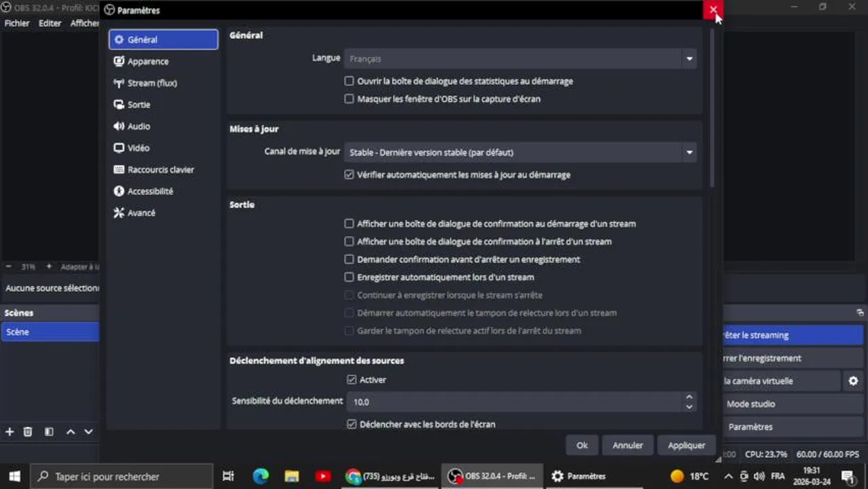Close the Paramètres dialog
Image resolution: width=868 pixels, height=489 pixels.
713,10
